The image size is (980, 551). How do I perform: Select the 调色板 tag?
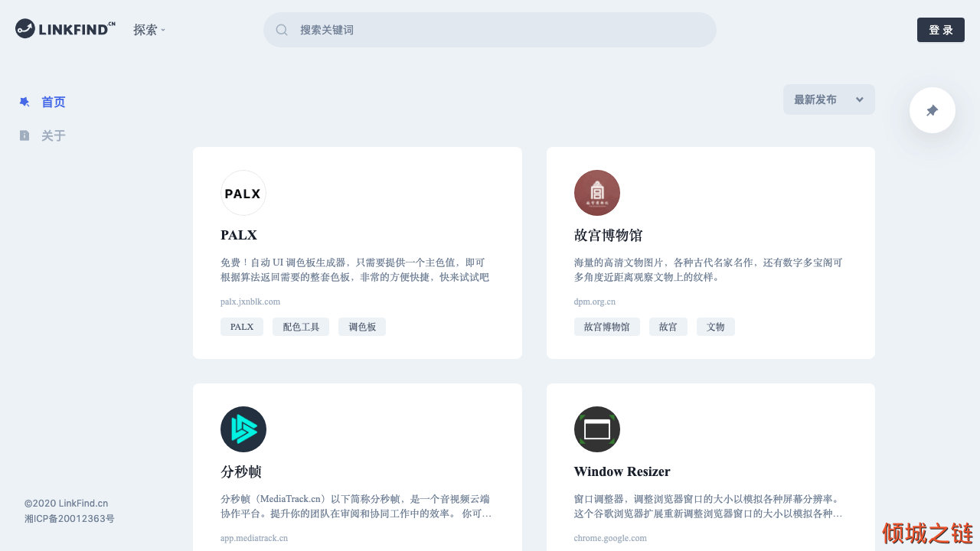(x=362, y=327)
